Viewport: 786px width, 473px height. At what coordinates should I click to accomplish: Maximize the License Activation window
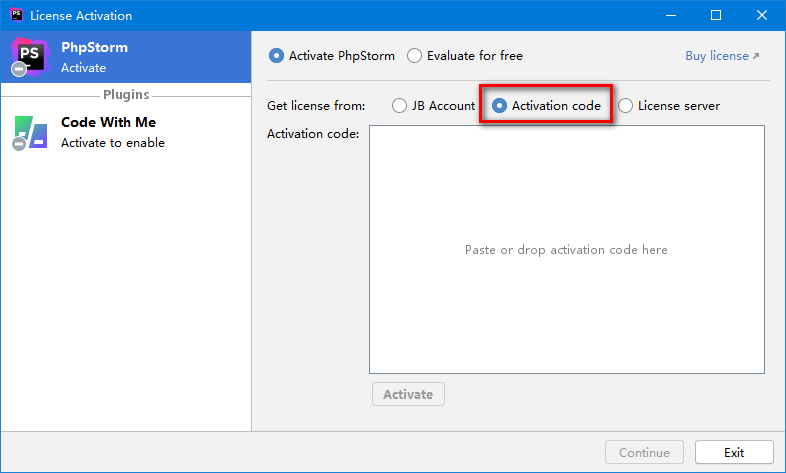click(716, 16)
